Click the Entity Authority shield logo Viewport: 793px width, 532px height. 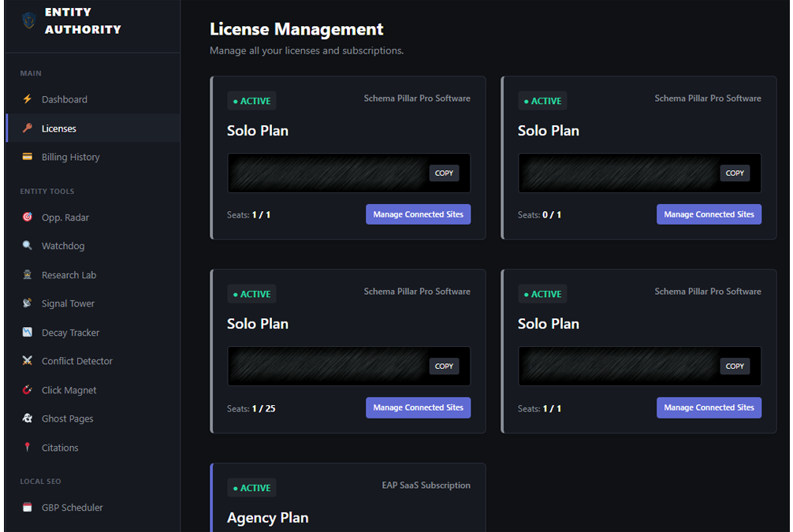28,21
